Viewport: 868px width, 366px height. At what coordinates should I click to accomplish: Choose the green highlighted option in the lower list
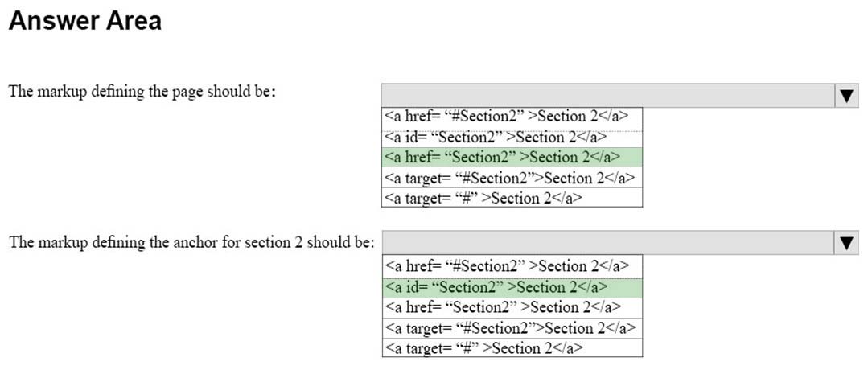[x=512, y=287]
